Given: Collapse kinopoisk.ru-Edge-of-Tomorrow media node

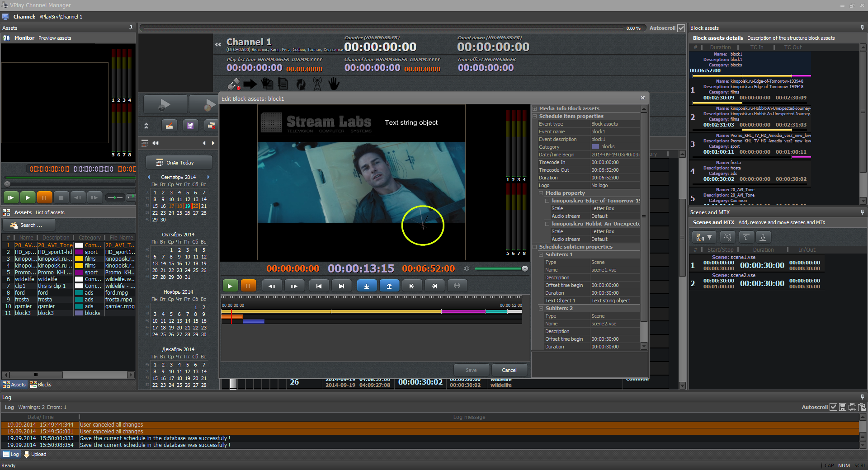Looking at the screenshot, I should pyautogui.click(x=547, y=201).
